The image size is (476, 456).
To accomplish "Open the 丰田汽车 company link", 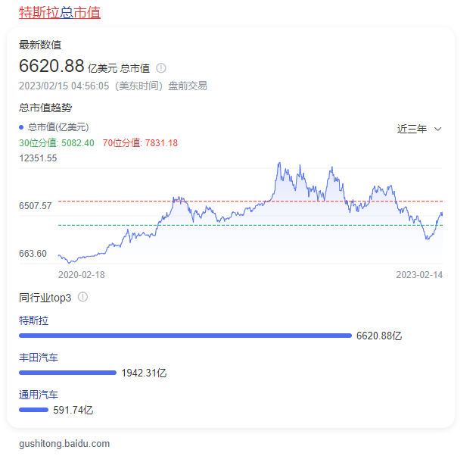I will click(39, 358).
